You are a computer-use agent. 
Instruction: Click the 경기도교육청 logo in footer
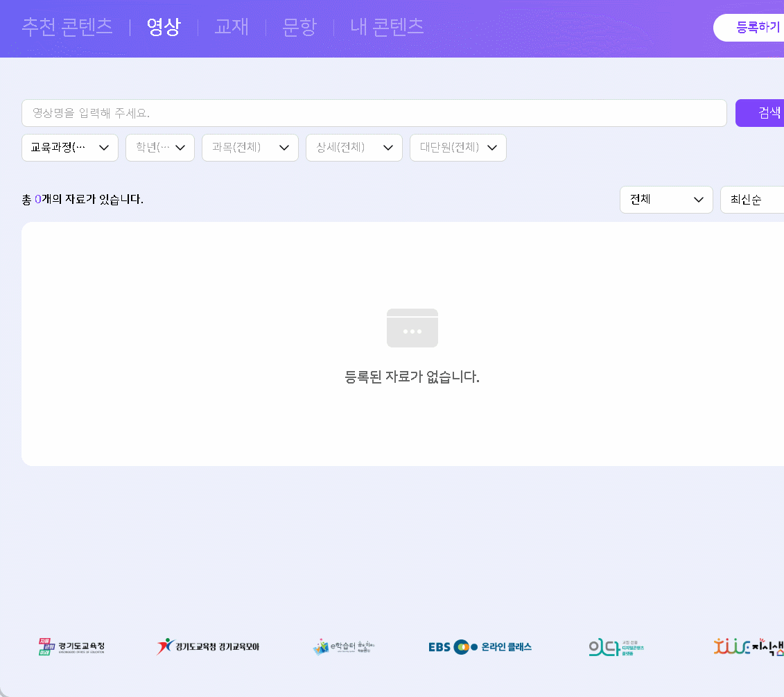[x=71, y=647]
